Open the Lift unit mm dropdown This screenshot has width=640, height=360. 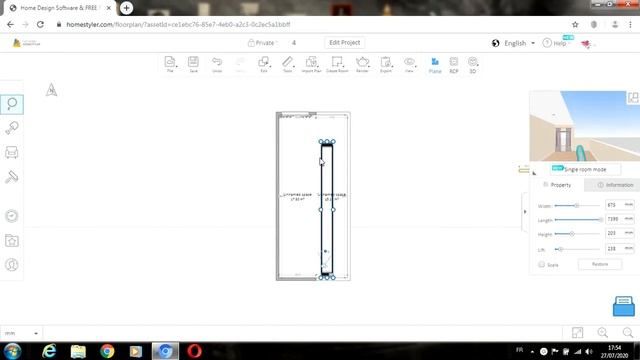(x=629, y=249)
